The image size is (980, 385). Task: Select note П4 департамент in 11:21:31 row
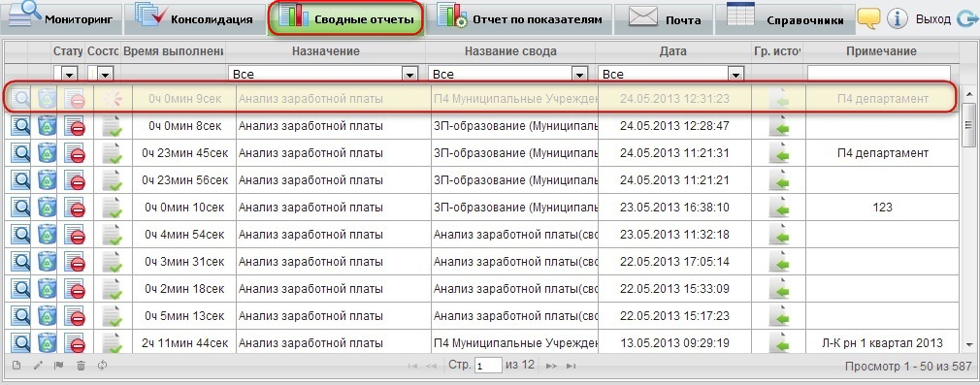coord(883,153)
